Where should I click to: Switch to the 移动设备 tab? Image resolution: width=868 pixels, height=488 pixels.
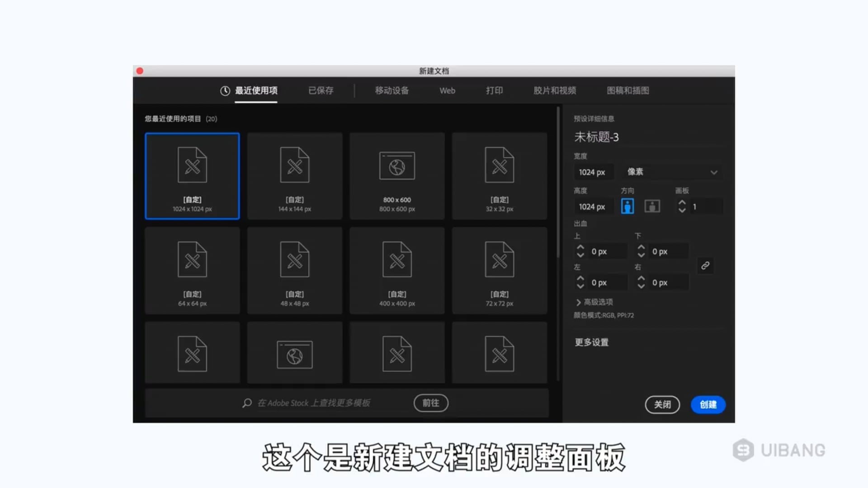point(392,90)
